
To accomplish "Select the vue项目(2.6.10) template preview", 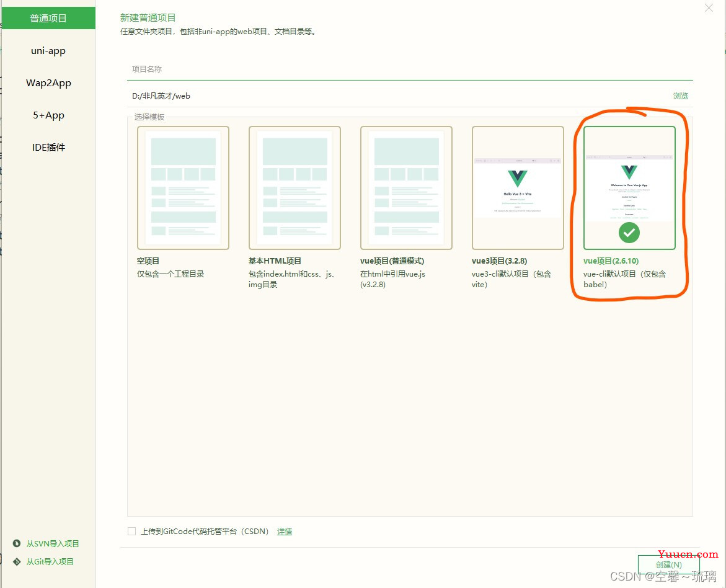I will pos(629,187).
